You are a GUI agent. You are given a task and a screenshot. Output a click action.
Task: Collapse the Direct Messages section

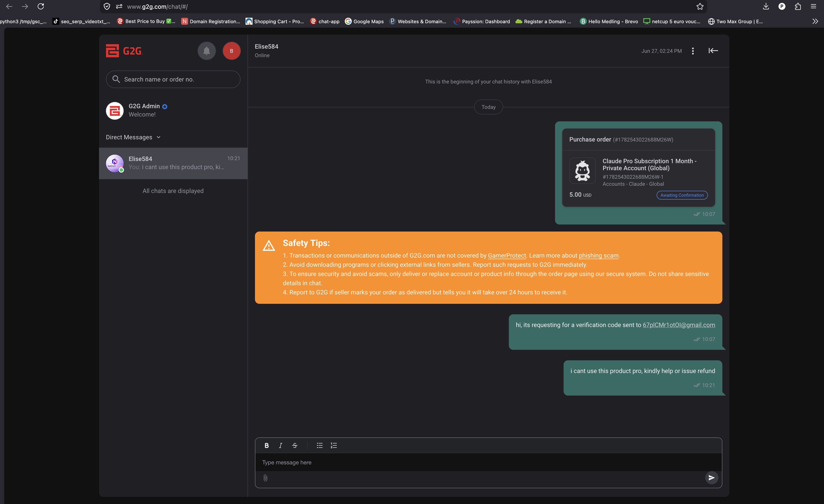[x=133, y=137]
